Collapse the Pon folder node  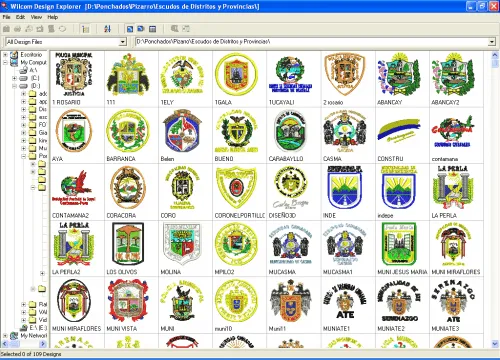23,156
